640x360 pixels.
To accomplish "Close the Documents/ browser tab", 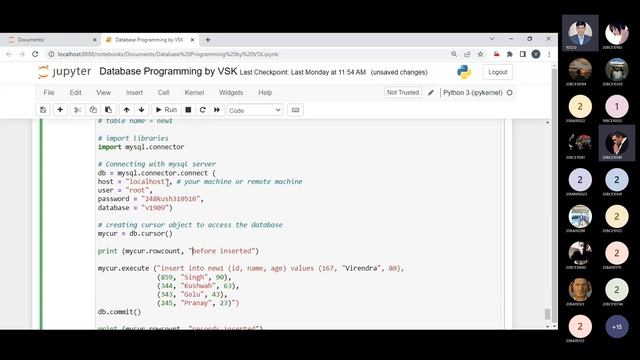I will click(x=95, y=40).
